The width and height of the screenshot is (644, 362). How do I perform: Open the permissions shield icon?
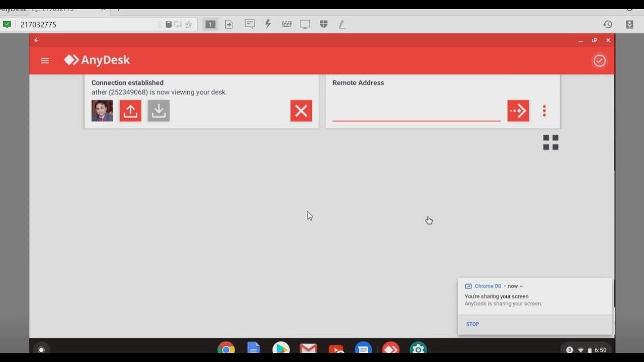click(x=323, y=24)
